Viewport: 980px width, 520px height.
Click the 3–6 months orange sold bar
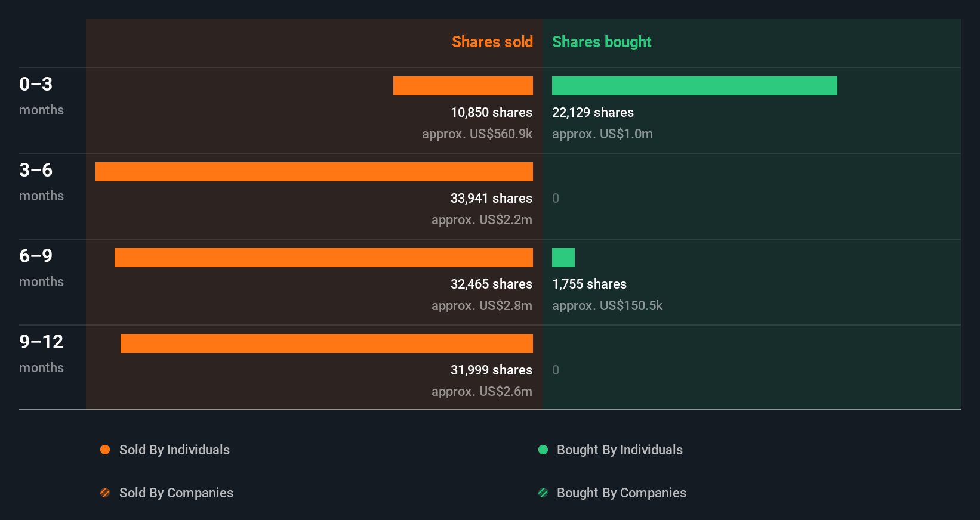[314, 172]
